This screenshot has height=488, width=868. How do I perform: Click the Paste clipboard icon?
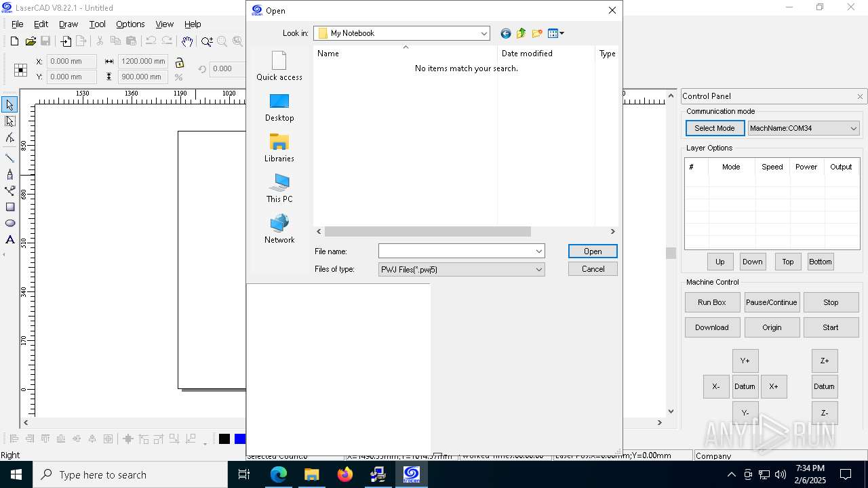[132, 41]
